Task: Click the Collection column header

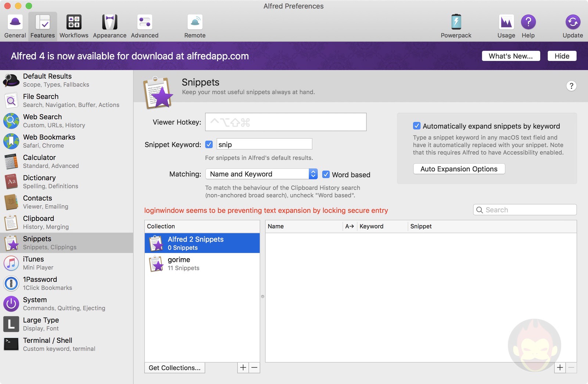Action: pos(202,226)
